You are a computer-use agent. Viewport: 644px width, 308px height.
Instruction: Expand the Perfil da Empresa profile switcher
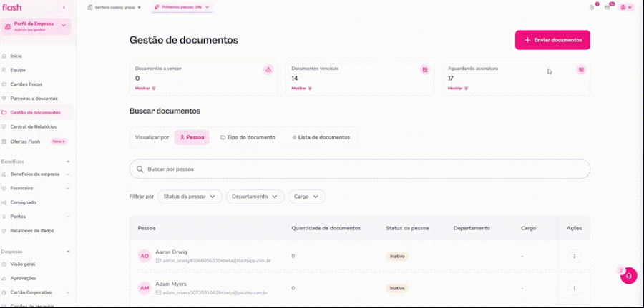click(36, 26)
